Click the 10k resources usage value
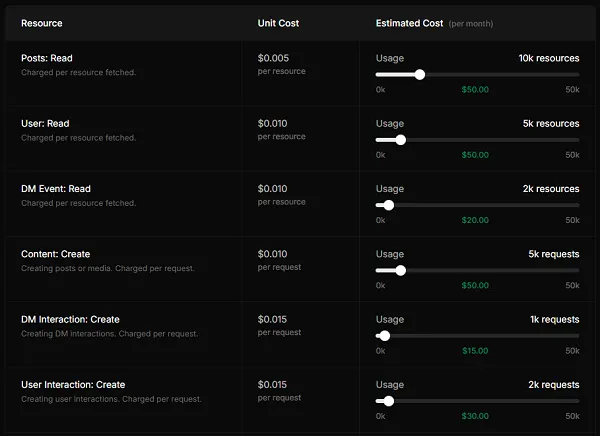Image resolution: width=600 pixels, height=436 pixels. tap(548, 58)
